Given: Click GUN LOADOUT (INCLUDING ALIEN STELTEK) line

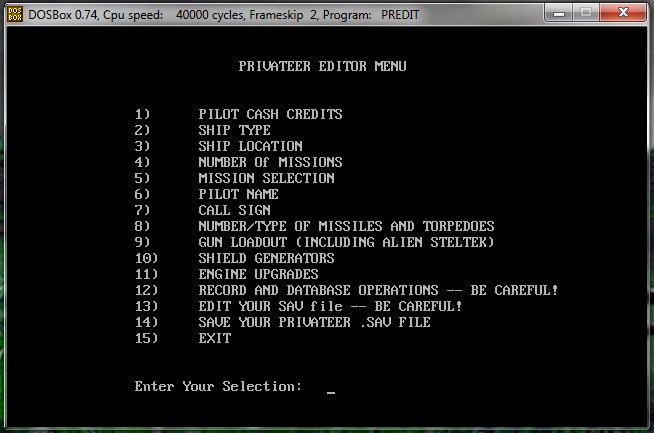Looking at the screenshot, I should 347,242.
